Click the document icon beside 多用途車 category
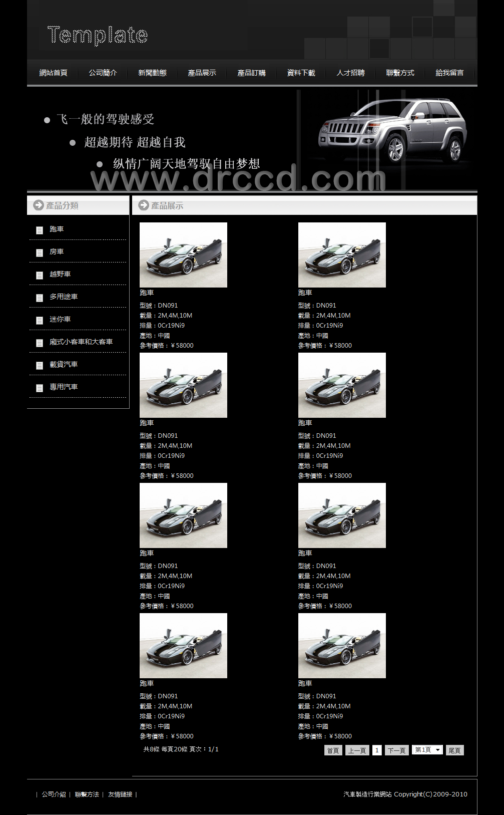The height and width of the screenshot is (815, 504). pos(40,298)
